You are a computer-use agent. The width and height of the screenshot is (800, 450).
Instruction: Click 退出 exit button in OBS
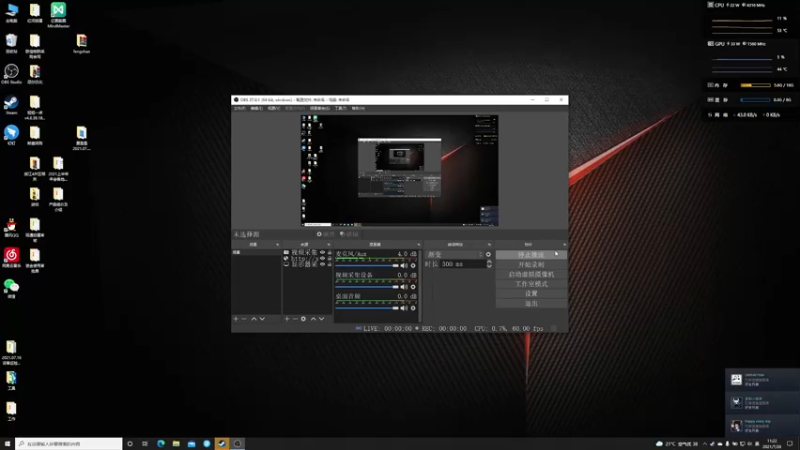click(531, 303)
